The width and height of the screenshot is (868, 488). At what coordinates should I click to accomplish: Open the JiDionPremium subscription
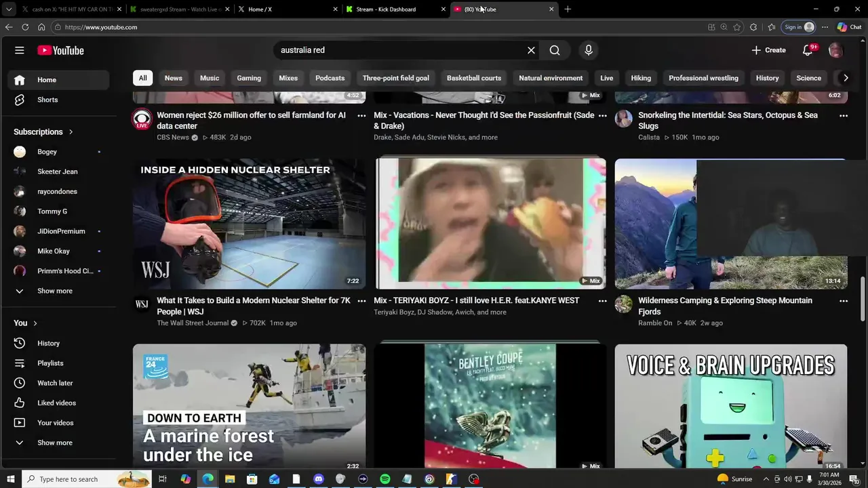58,231
